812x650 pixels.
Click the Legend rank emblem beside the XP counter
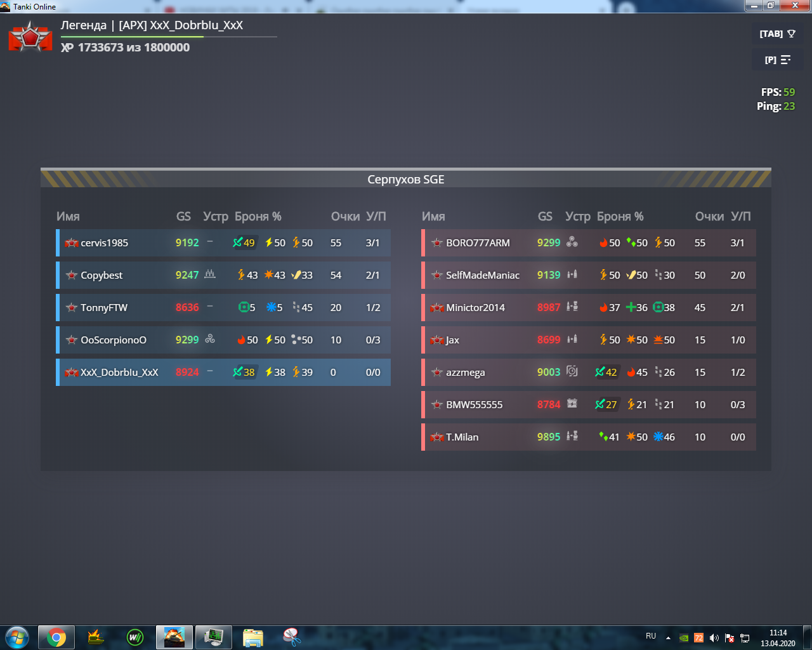click(x=30, y=36)
